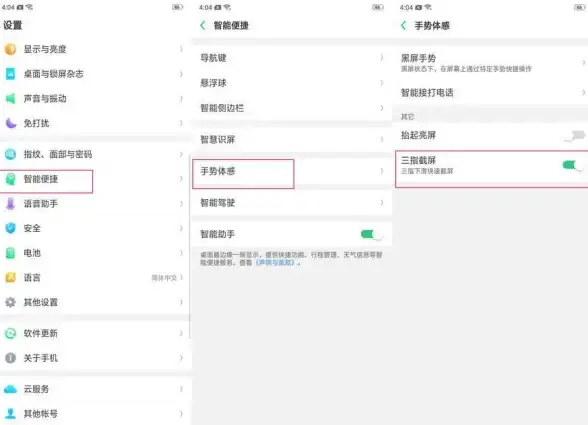Tap the 其他帐号 label
The height and width of the screenshot is (425, 588).
coord(40,414)
